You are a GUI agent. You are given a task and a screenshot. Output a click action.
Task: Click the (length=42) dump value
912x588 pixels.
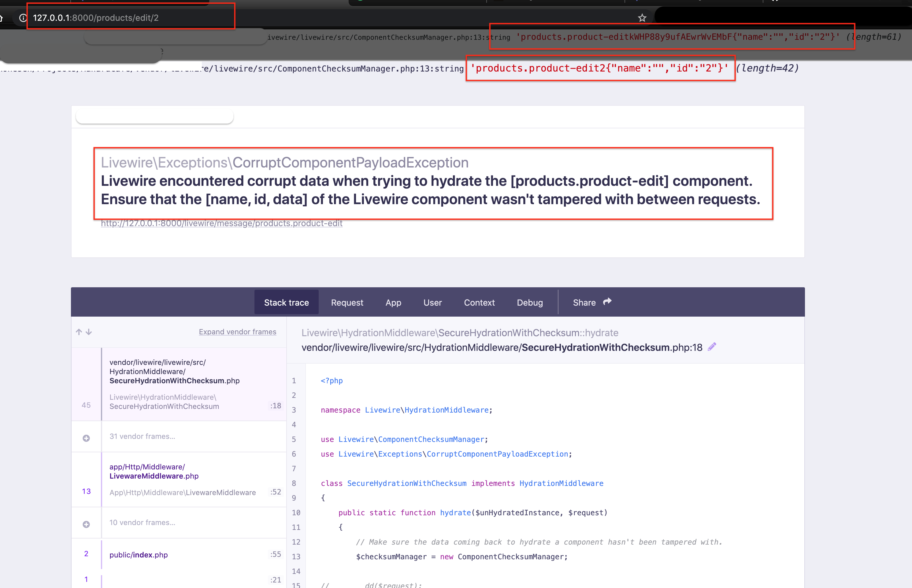(767, 68)
